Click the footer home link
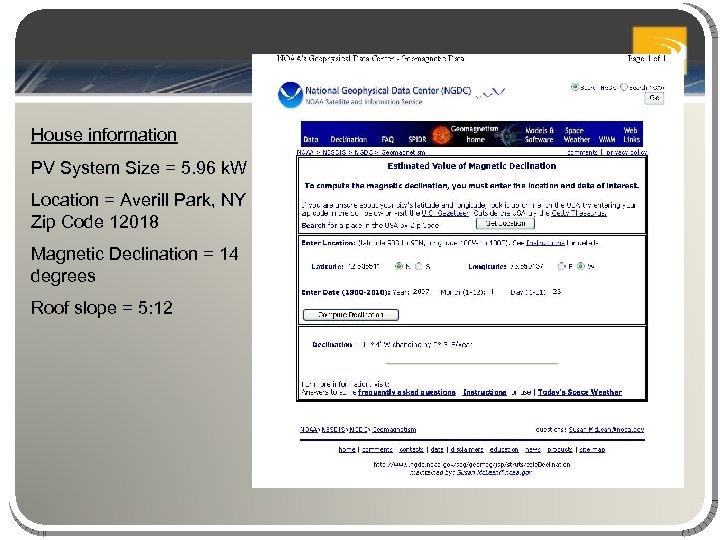 click(347, 450)
